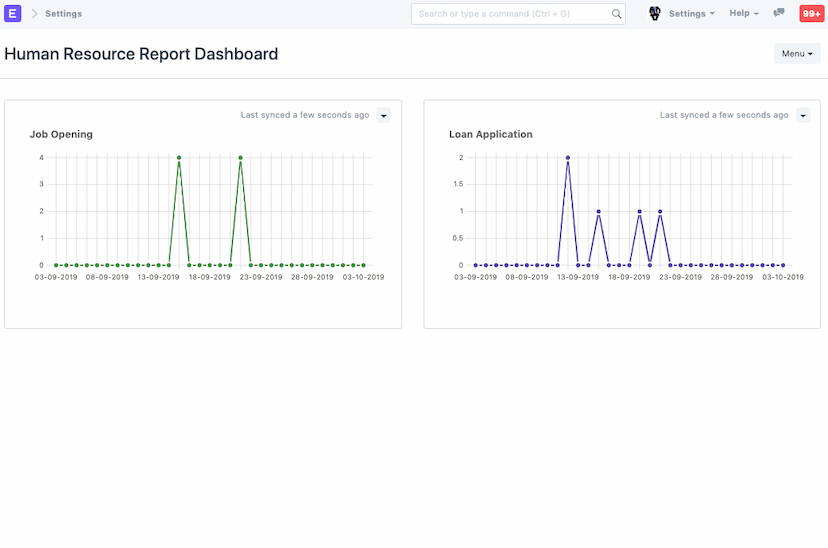Open the chat messages icon
This screenshot has height=548, width=828.
[x=779, y=13]
